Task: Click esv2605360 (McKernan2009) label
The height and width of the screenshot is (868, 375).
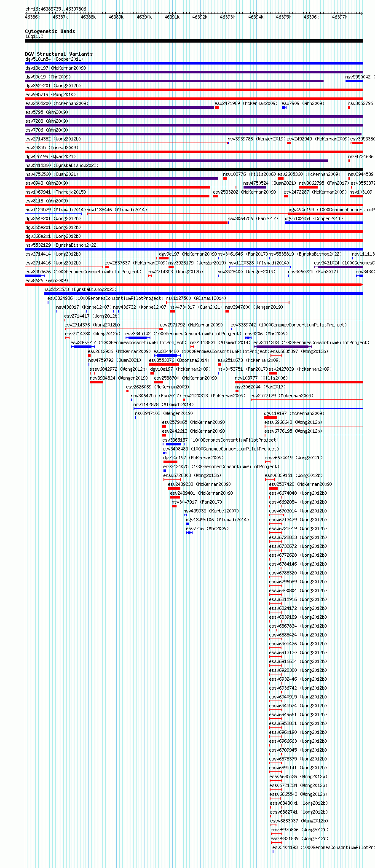Action: (309, 174)
